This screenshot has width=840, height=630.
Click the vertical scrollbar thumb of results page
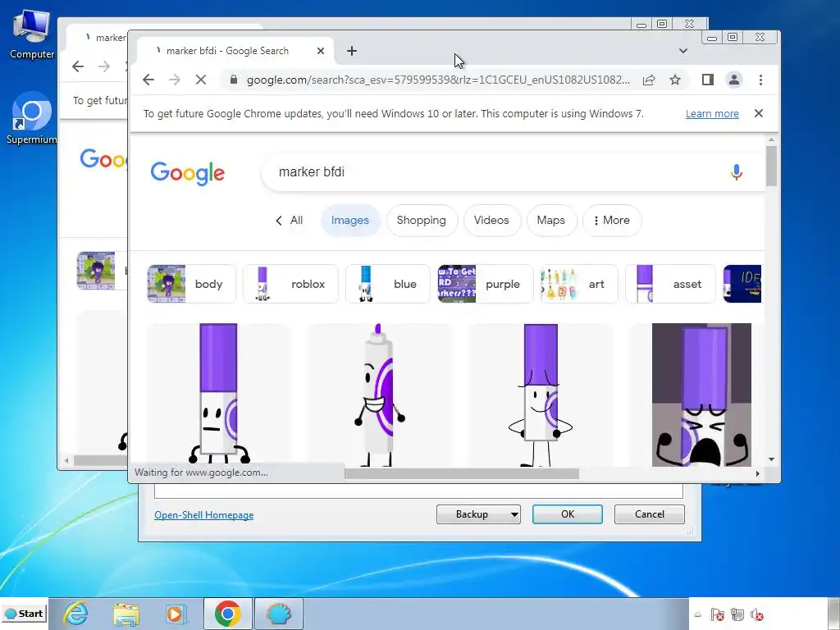tap(771, 166)
